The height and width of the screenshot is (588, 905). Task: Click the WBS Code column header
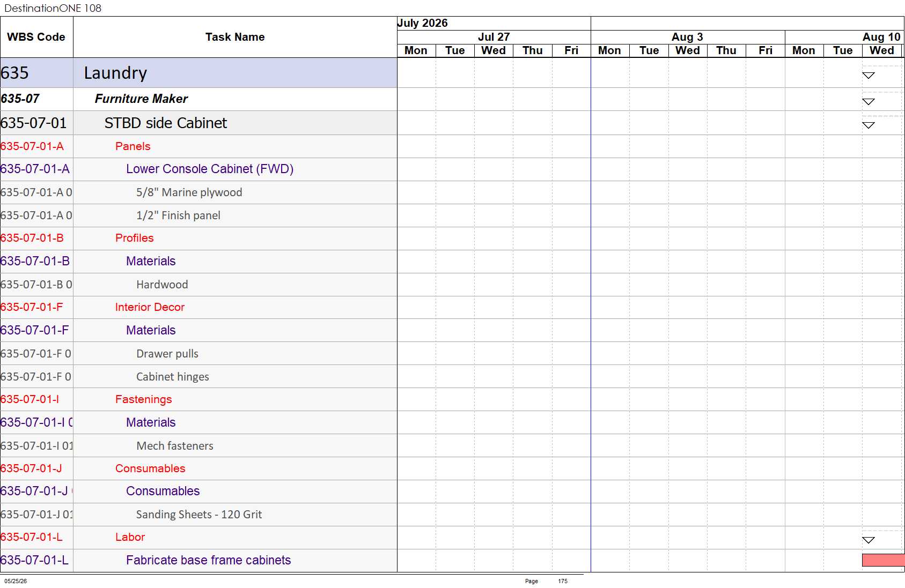coord(36,37)
